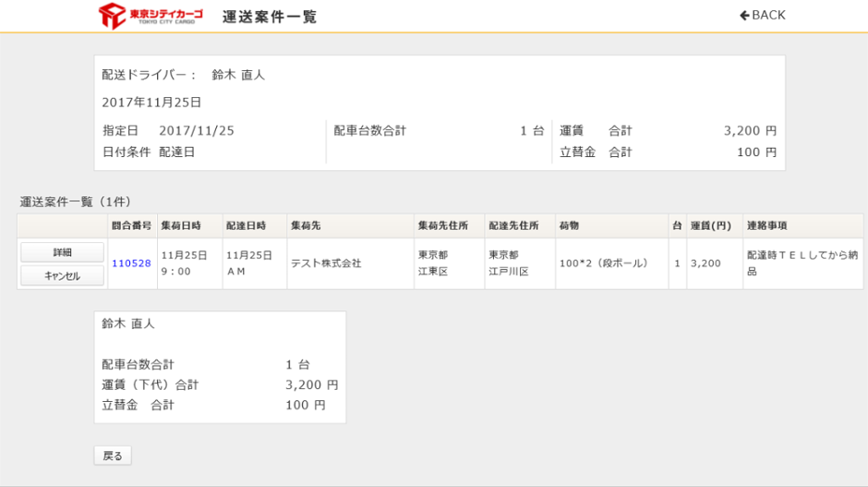Screen dimensions: 868x487
Task: Click the 連絡事項 column header
Action: [766, 225]
